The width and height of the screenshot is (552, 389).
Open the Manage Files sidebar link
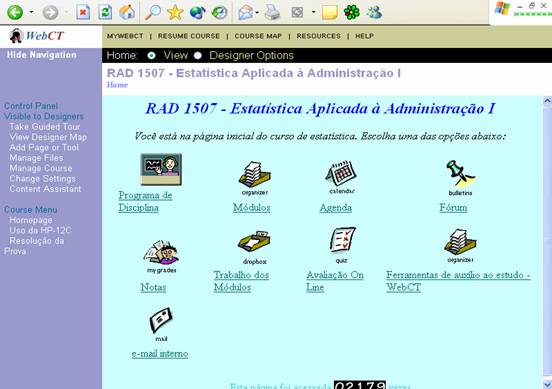37,158
